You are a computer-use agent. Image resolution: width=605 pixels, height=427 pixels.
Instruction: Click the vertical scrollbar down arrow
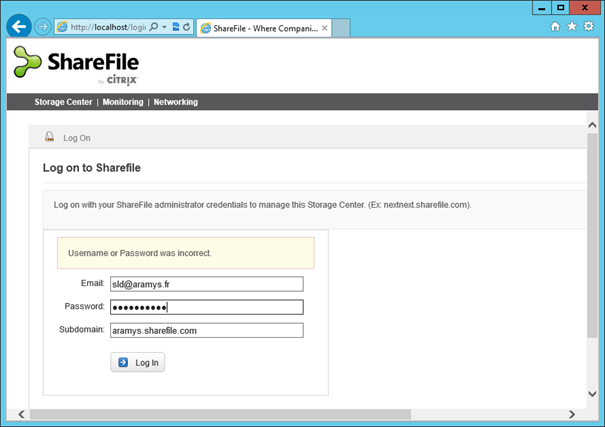[592, 394]
